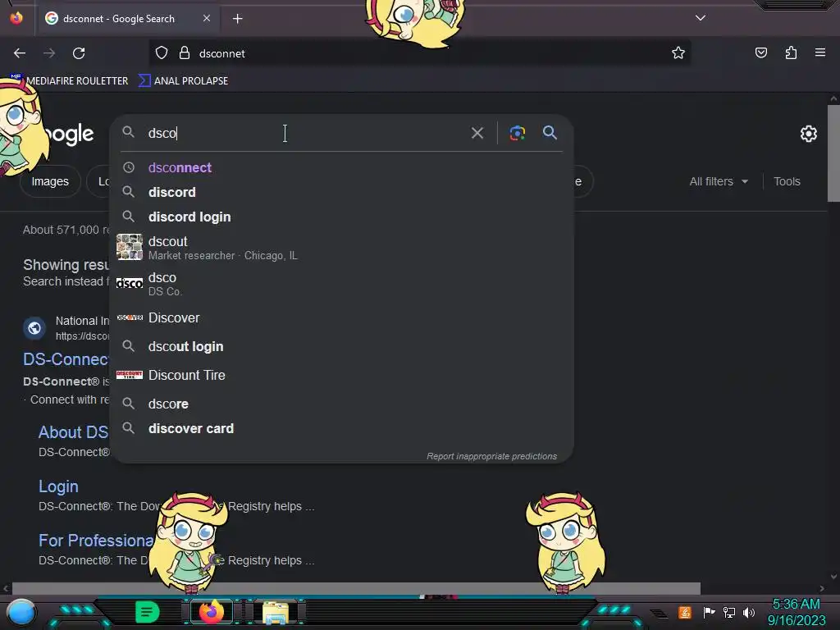
Task: Select the discord login suggestion
Action: coord(341,217)
